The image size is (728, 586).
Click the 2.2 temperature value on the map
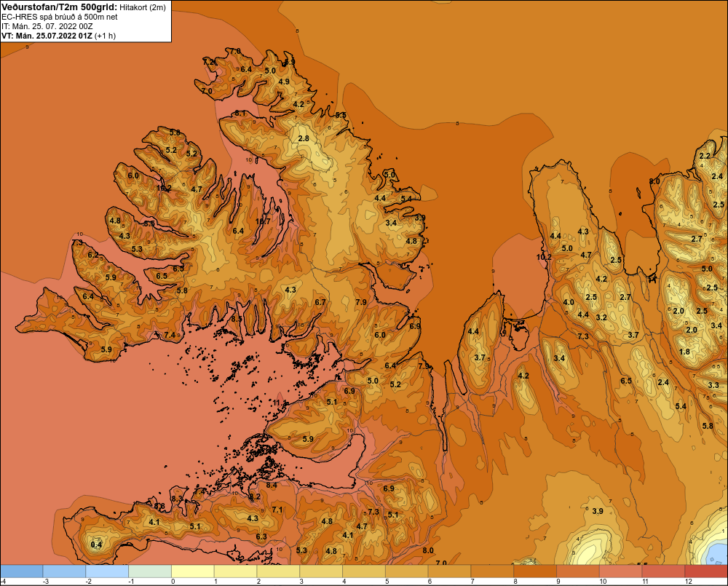click(705, 156)
